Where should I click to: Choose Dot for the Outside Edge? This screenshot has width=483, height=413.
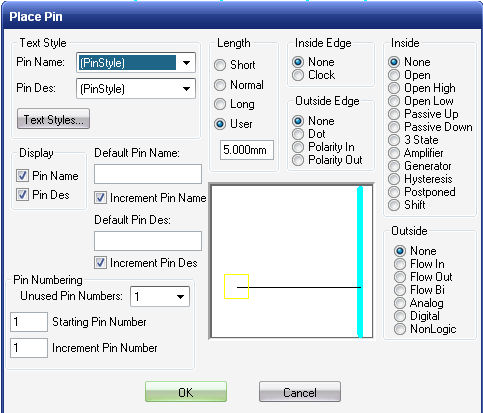point(298,134)
